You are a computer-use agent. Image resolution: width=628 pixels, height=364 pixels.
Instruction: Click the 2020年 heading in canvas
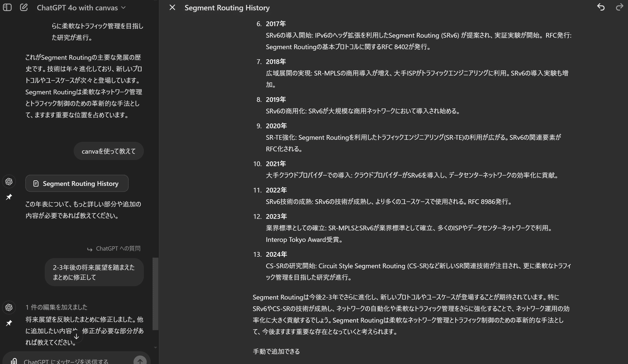tap(276, 126)
